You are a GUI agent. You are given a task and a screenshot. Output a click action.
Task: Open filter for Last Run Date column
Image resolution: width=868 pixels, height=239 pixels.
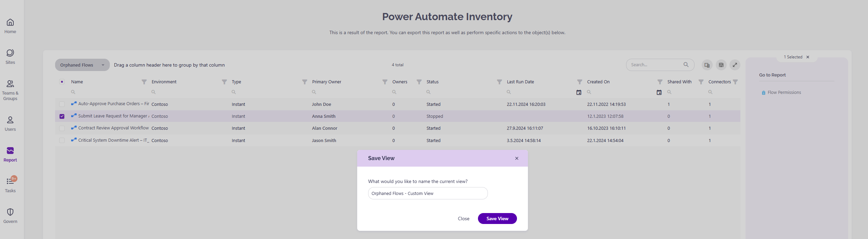click(580, 82)
